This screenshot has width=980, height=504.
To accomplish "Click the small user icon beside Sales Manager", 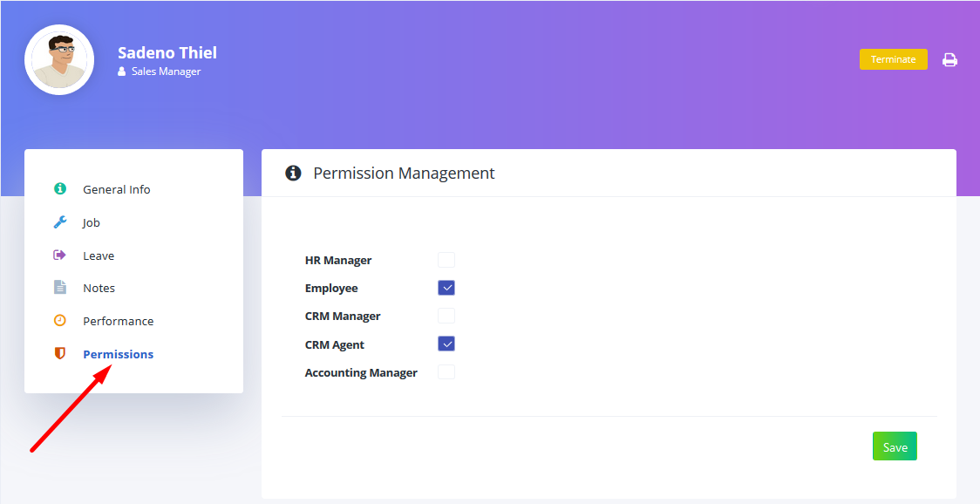I will 122,72.
